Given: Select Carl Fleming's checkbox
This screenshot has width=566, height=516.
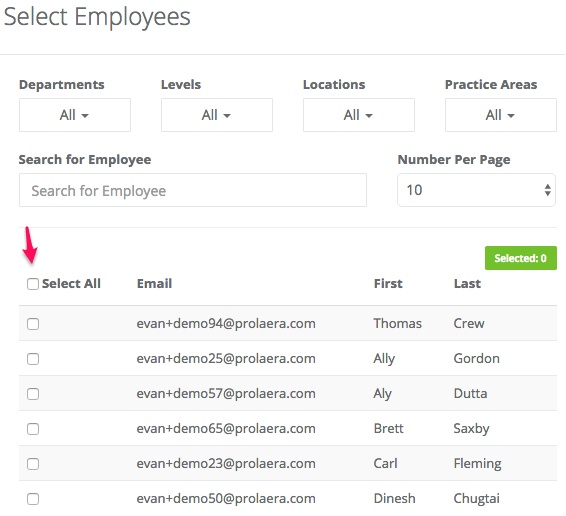Looking at the screenshot, I should pyautogui.click(x=33, y=464).
